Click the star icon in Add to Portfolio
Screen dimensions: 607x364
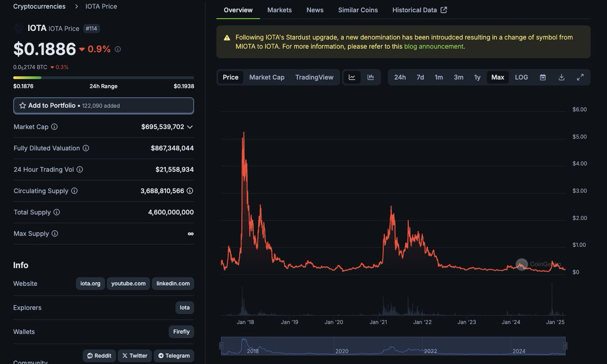[23, 106]
